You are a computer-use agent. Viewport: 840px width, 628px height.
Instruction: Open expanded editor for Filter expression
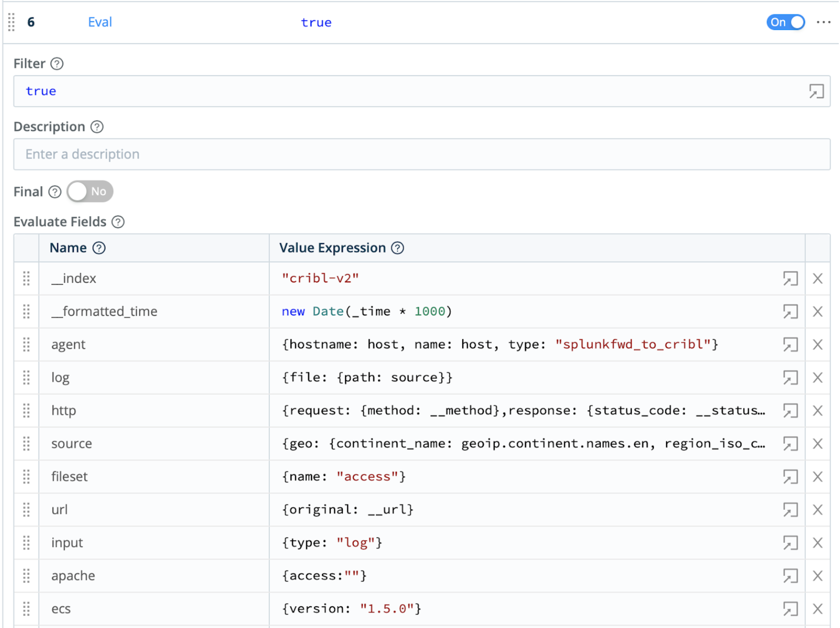coord(816,91)
